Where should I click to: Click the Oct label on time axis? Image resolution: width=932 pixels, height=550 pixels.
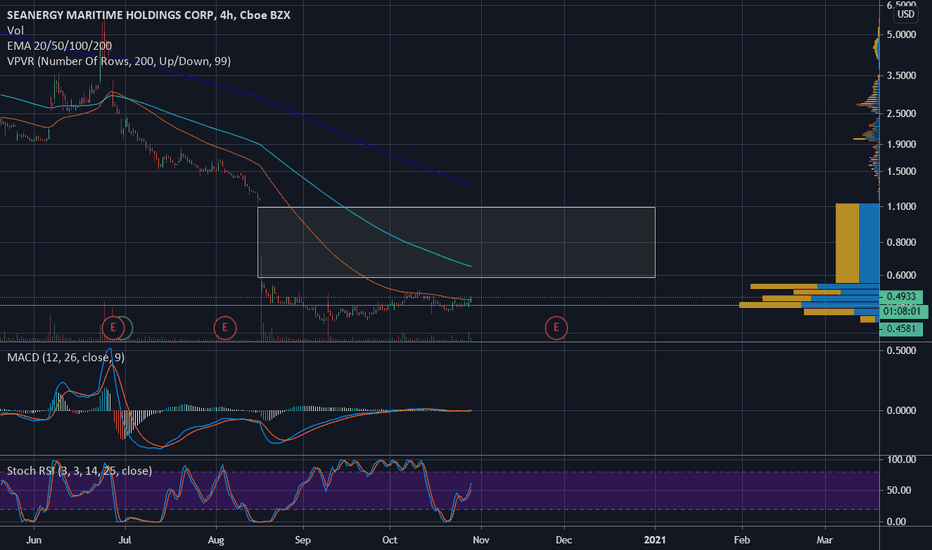[x=389, y=540]
